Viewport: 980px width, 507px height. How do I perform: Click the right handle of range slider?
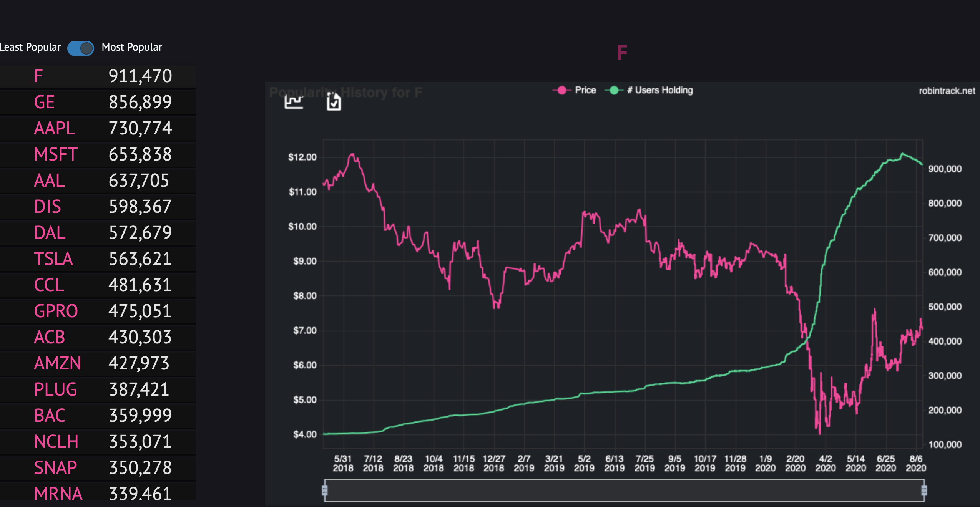click(924, 490)
